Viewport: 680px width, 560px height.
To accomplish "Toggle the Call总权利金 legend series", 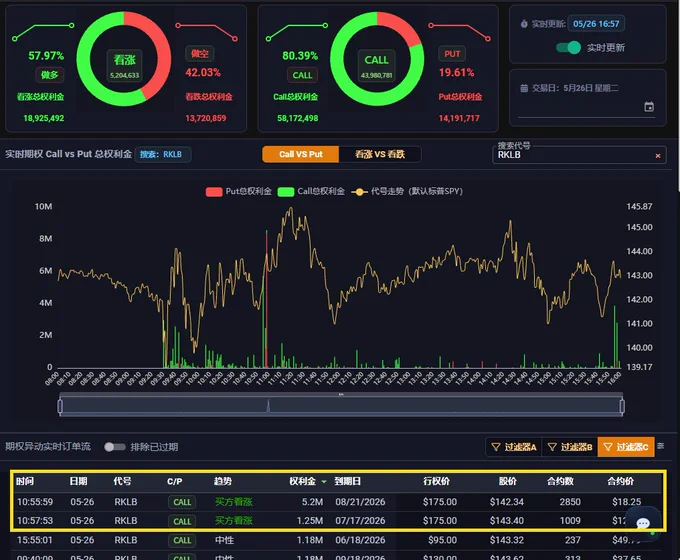I will (x=311, y=191).
